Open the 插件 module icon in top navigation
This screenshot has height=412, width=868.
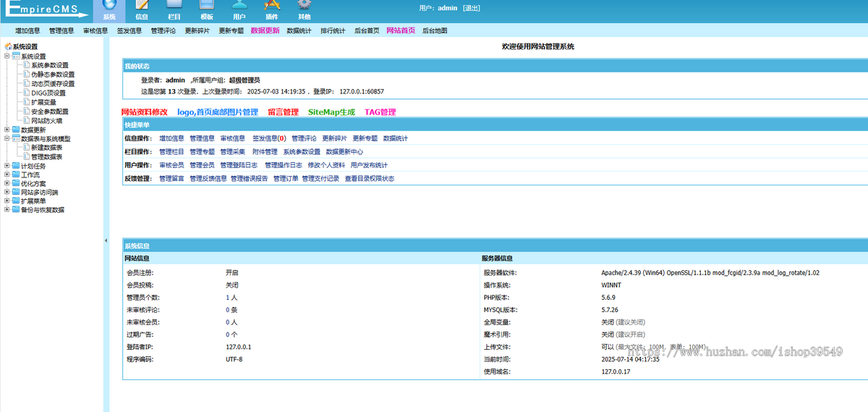(x=272, y=4)
